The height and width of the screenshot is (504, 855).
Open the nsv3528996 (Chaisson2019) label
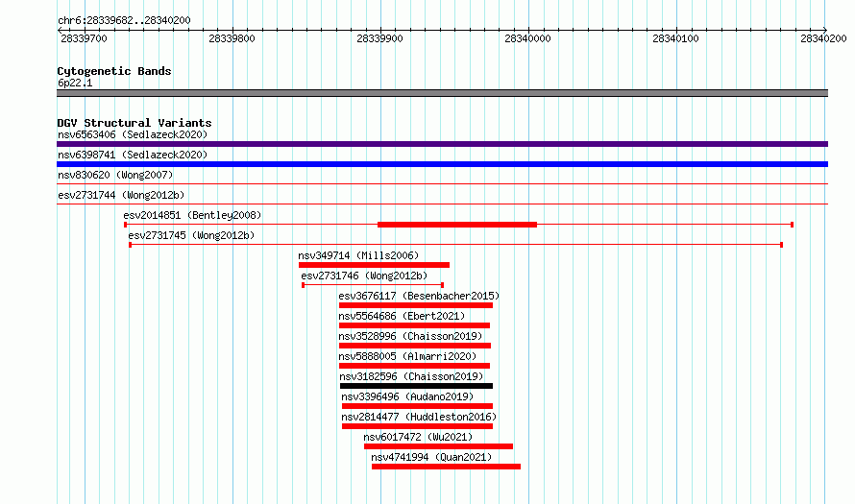(x=410, y=336)
